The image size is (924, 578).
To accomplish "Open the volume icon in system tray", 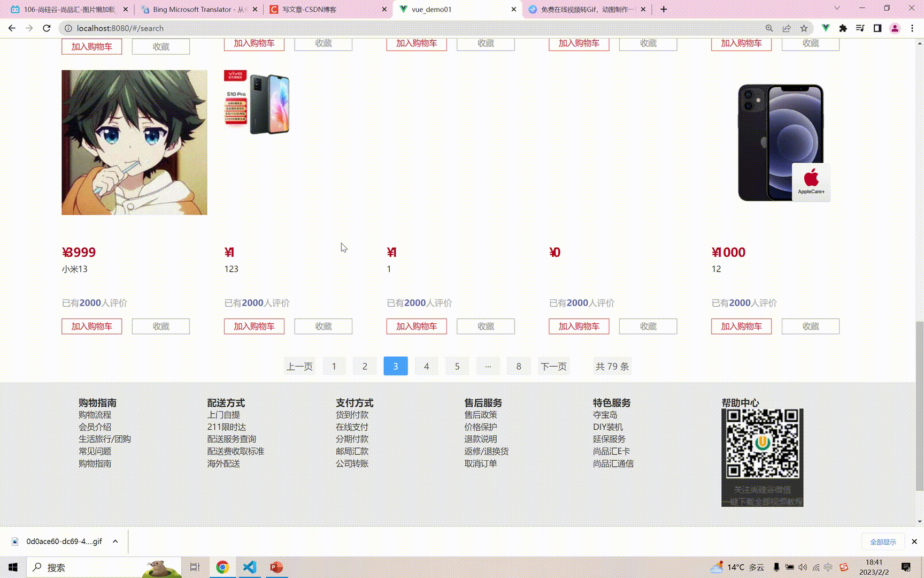I will click(x=803, y=567).
